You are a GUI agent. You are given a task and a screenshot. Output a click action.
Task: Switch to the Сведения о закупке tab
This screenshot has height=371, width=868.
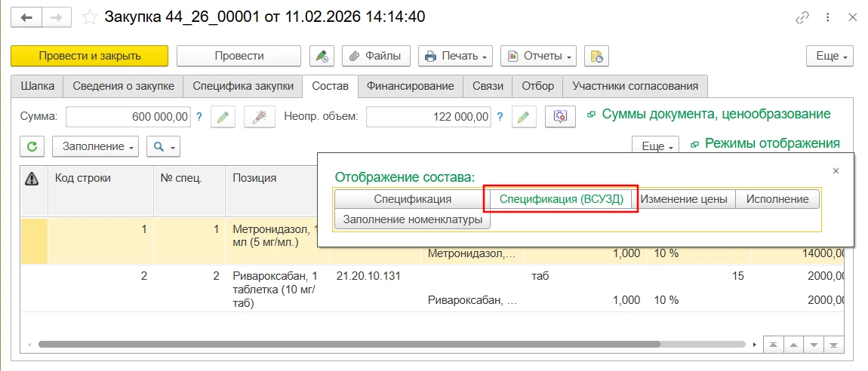[124, 86]
